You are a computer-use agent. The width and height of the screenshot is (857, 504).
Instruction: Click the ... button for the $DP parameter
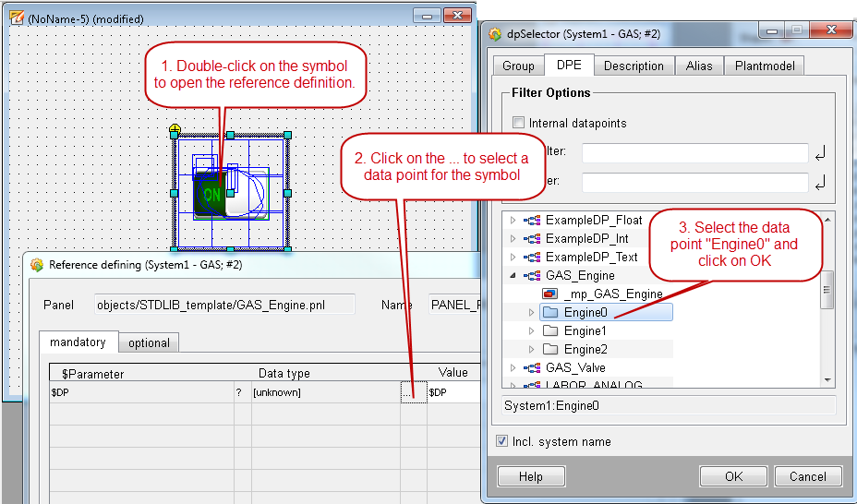(407, 392)
